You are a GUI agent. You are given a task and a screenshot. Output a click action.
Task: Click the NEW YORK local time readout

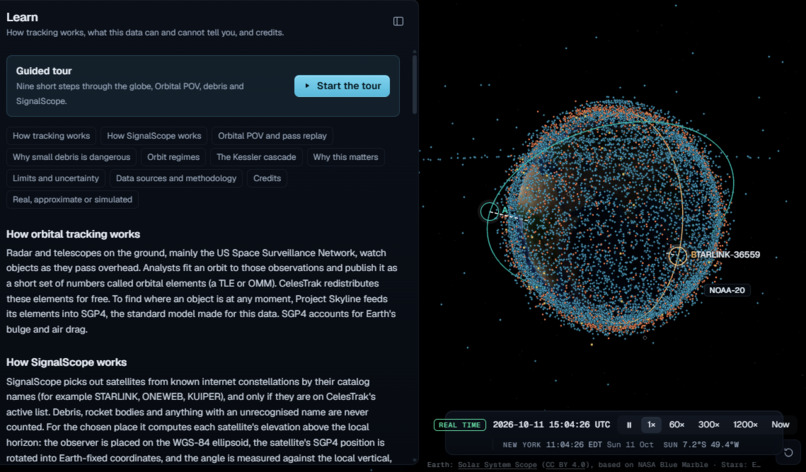coord(578,445)
